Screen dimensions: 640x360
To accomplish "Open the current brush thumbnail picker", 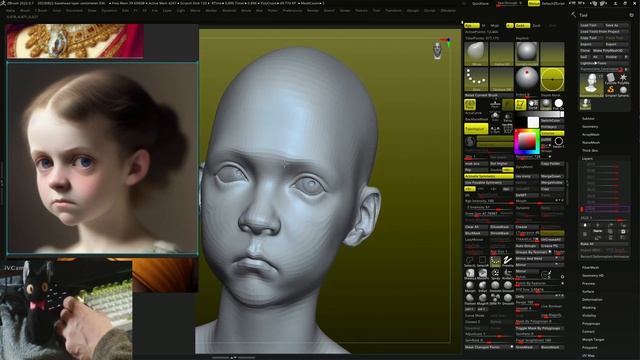I will tap(476, 53).
